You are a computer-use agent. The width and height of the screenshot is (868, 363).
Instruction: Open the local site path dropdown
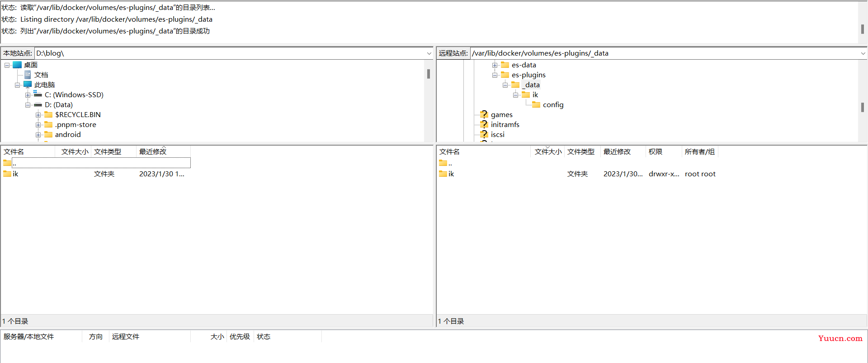(x=429, y=53)
